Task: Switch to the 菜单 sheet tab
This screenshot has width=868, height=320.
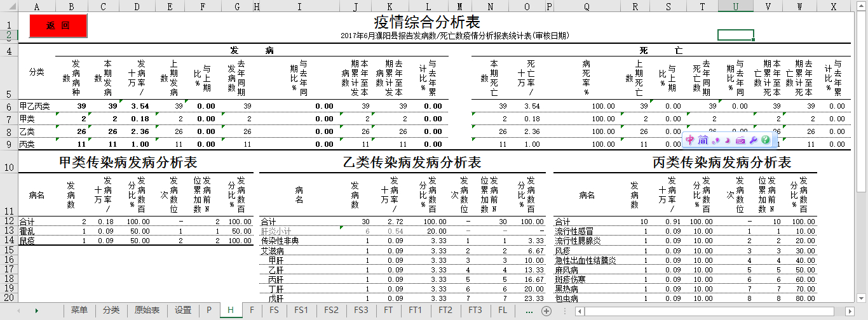Action: (x=79, y=310)
